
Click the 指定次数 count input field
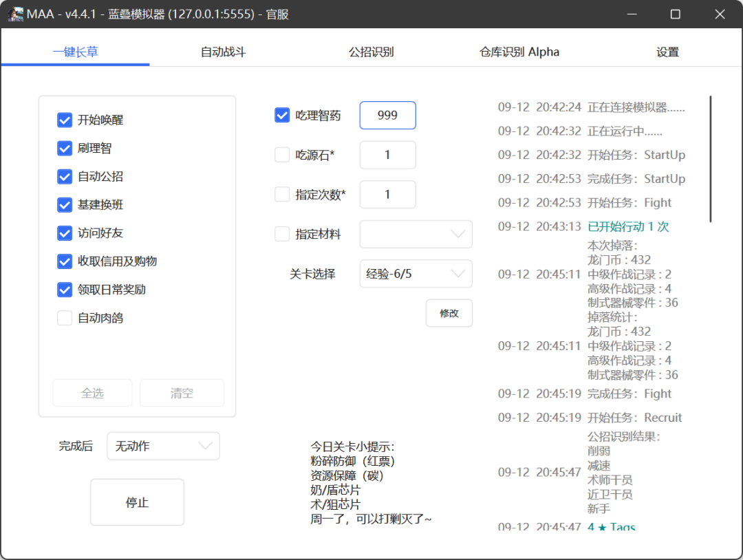click(387, 194)
